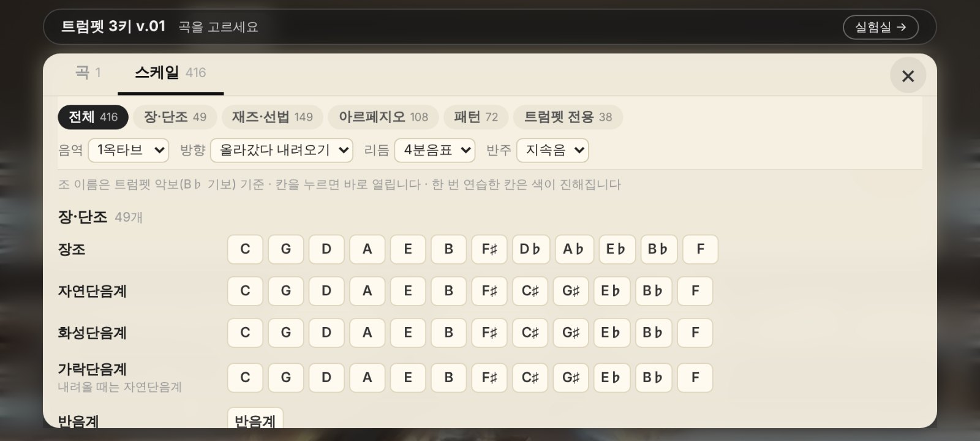
Task: Open C in the 가락단음계 row
Action: pyautogui.click(x=245, y=377)
